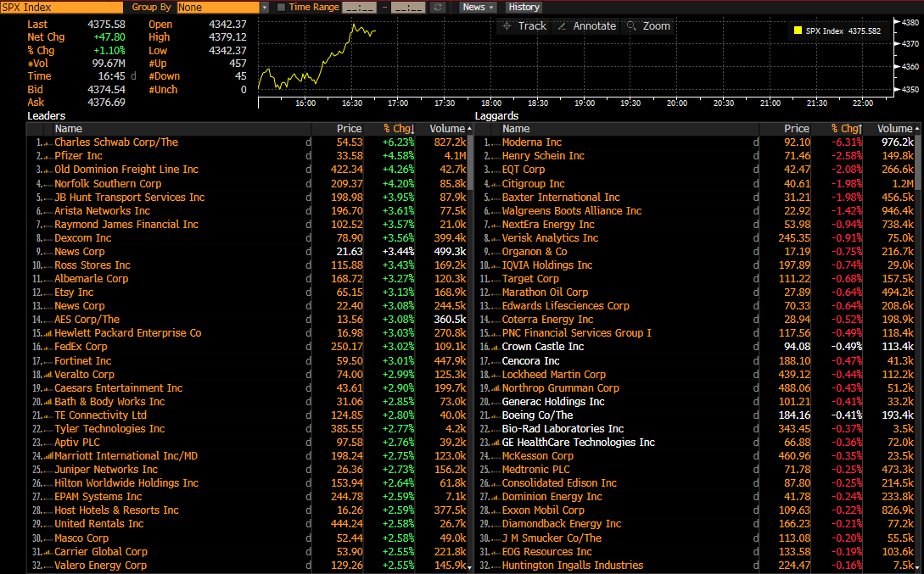
Task: Click Raymond James Financial Inc
Action: coord(126,225)
